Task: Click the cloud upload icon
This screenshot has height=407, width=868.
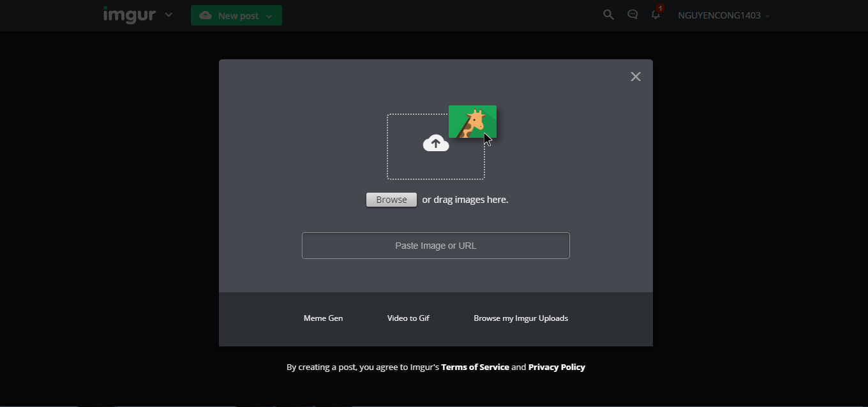Action: [436, 144]
